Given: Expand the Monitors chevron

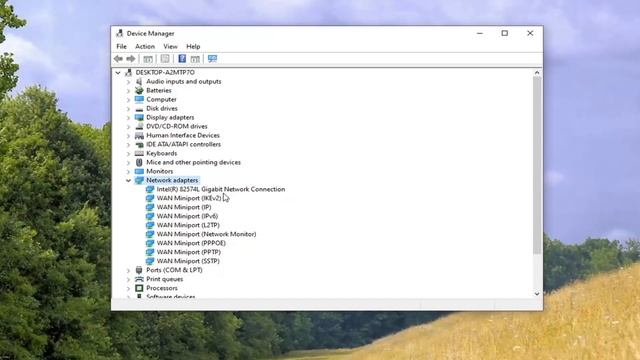Looking at the screenshot, I should 129,171.
